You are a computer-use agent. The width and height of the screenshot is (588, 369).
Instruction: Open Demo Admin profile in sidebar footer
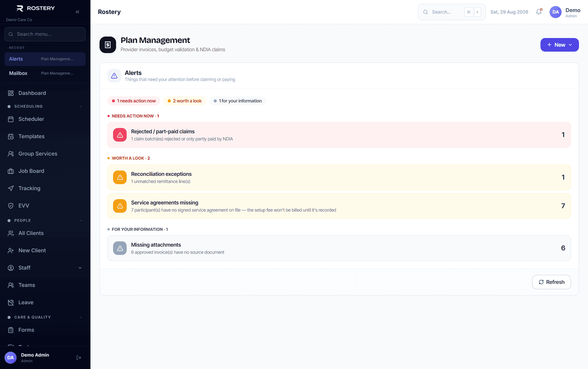click(35, 358)
